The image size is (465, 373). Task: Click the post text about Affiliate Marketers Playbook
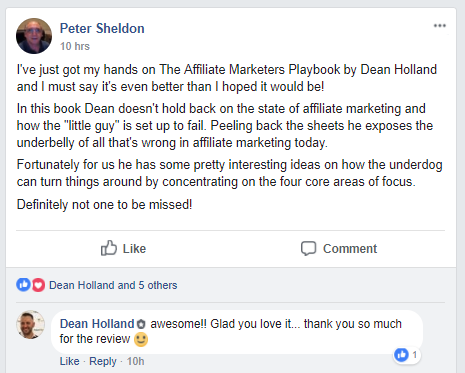coord(227,78)
